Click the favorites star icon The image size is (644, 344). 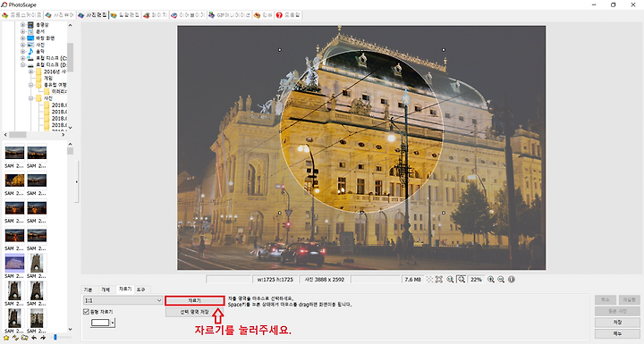point(5,338)
